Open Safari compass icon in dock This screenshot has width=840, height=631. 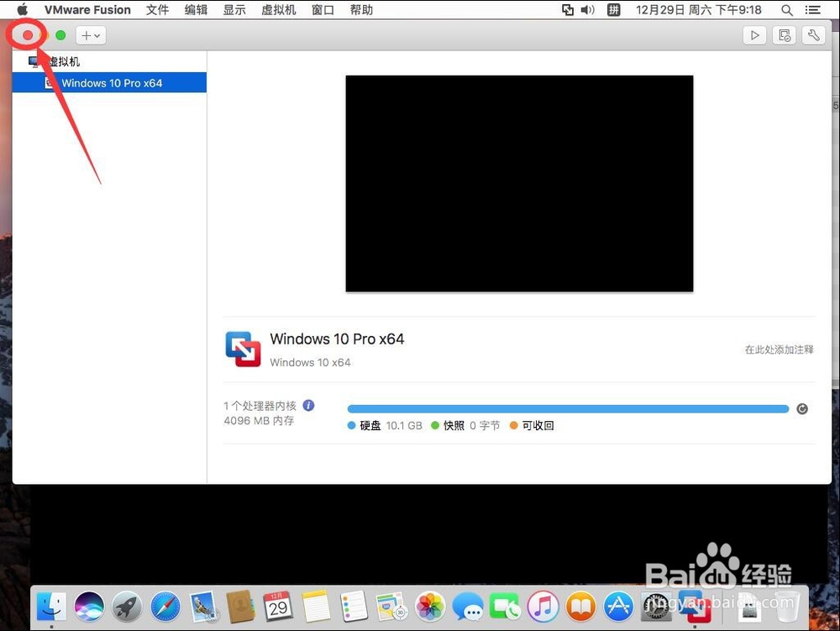tap(165, 607)
